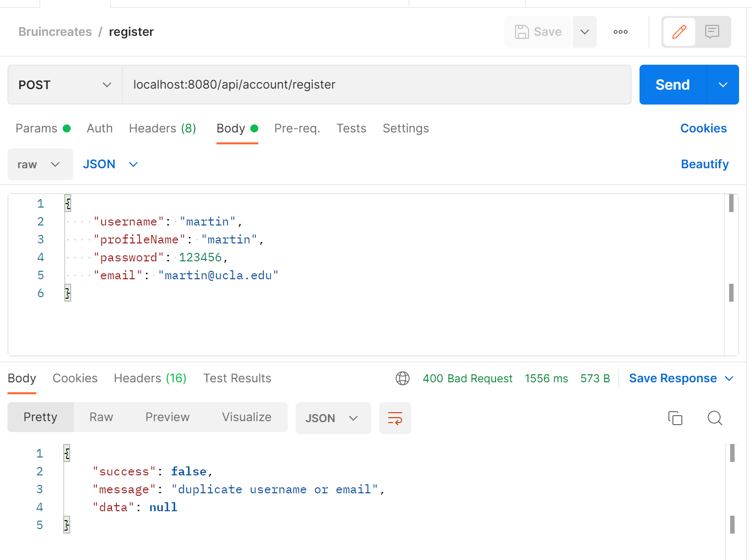Open the Test Results tab
The image size is (752, 560).
(x=237, y=378)
